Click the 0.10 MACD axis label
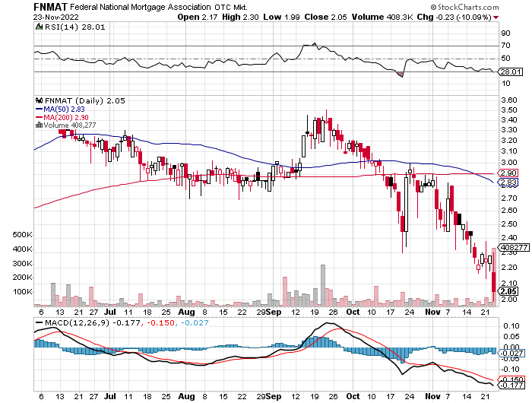This screenshot has height=403, width=532. pyautogui.click(x=511, y=326)
